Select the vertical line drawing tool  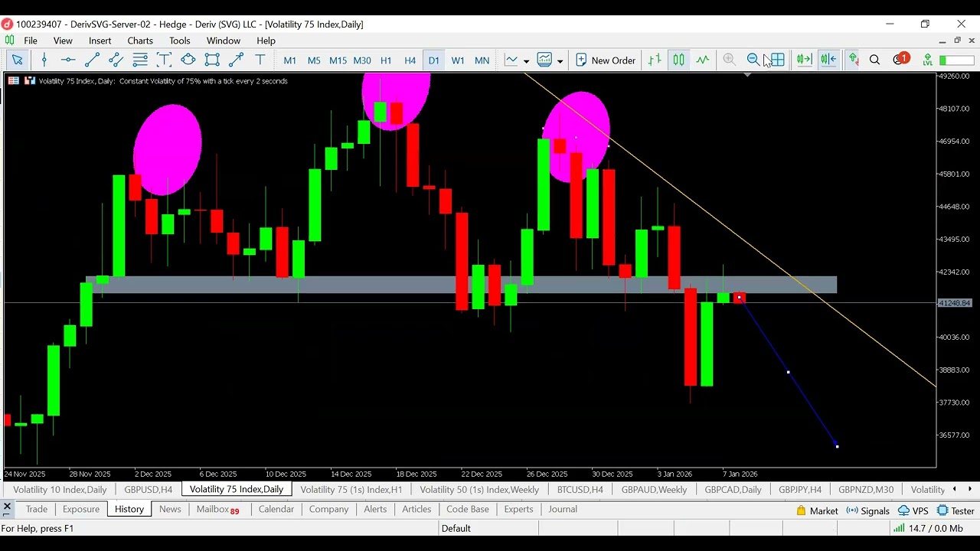(44, 60)
